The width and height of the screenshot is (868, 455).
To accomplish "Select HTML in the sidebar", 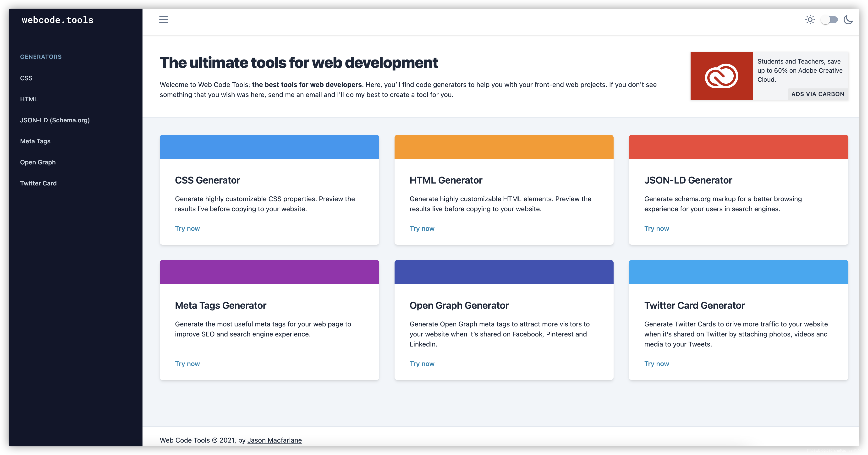I will click(x=29, y=99).
